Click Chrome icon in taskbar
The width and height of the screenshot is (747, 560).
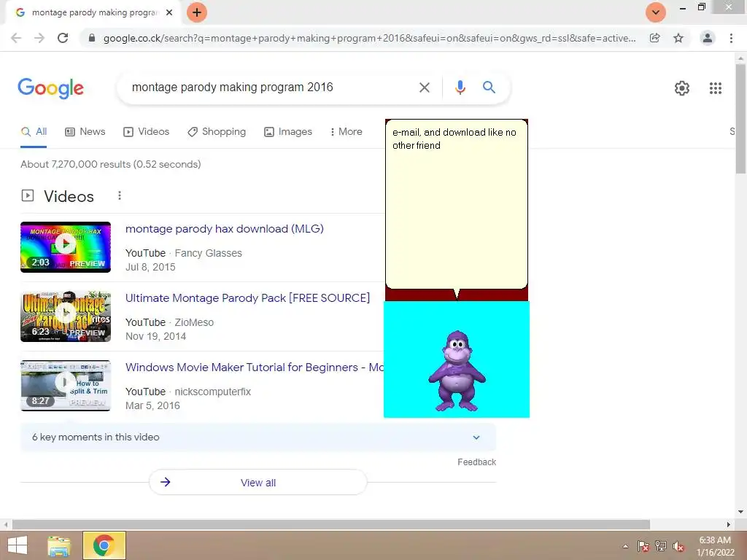tap(104, 545)
